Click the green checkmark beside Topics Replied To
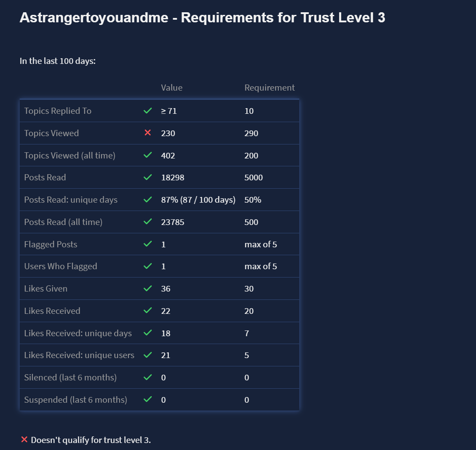The image size is (476, 450). pyautogui.click(x=147, y=111)
